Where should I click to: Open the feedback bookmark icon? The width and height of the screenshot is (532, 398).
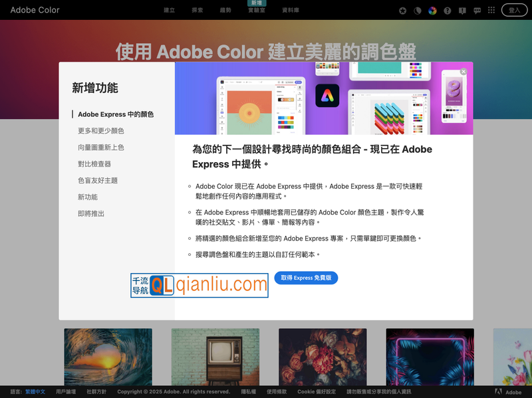point(463,11)
